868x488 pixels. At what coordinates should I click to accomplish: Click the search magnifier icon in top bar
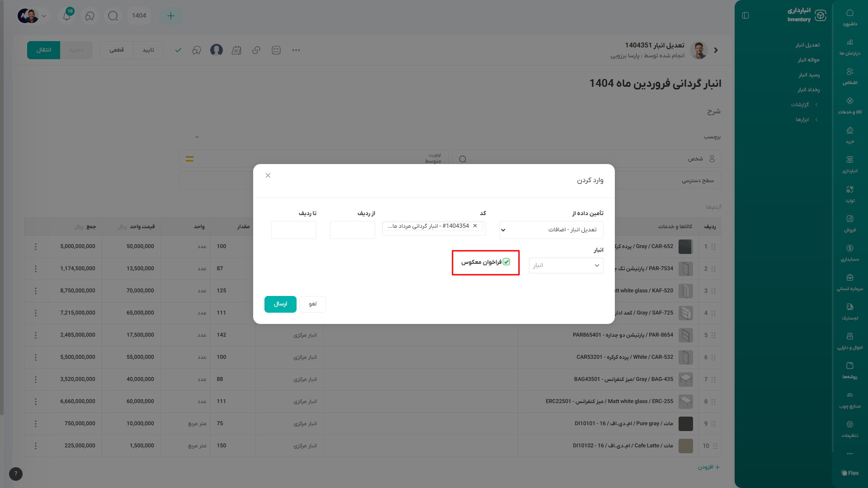[x=113, y=16]
